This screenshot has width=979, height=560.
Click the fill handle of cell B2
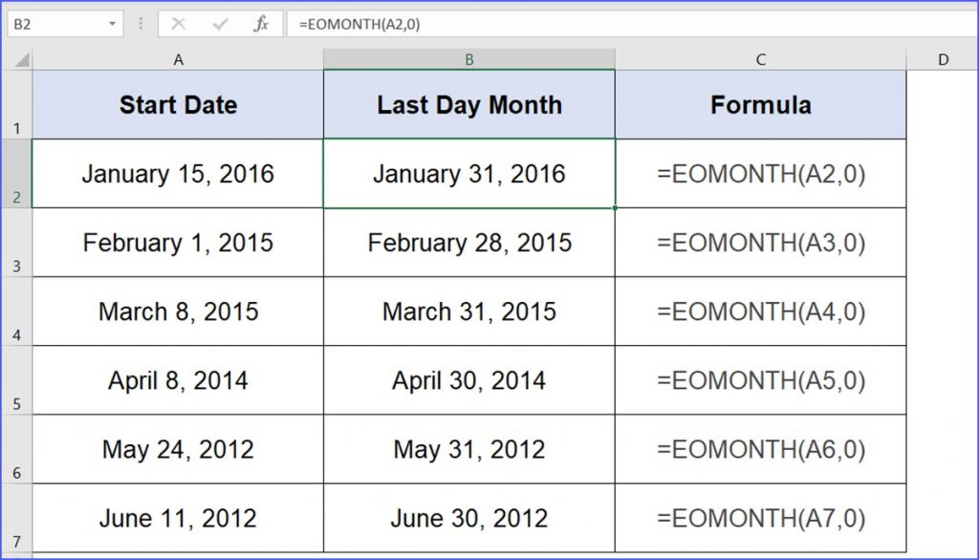[615, 208]
